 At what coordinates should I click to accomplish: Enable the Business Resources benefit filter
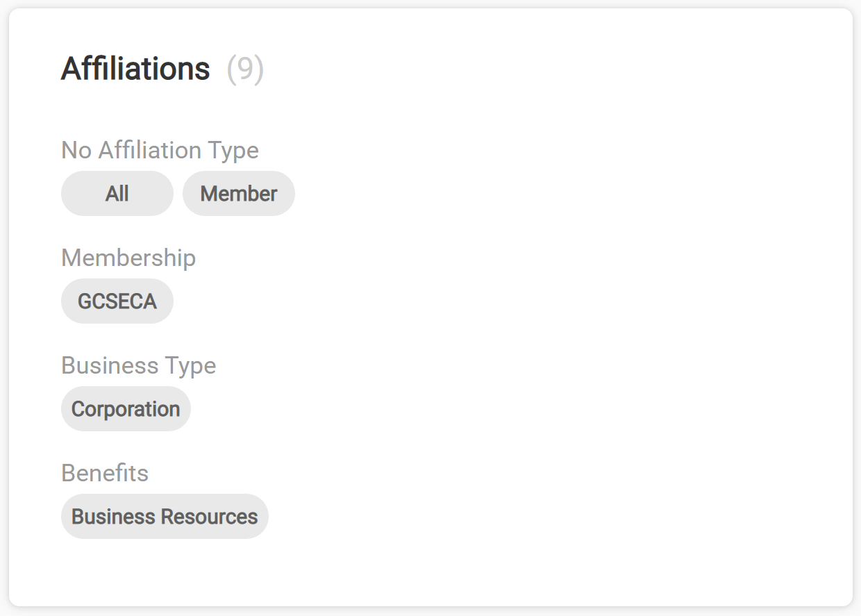[x=165, y=516]
